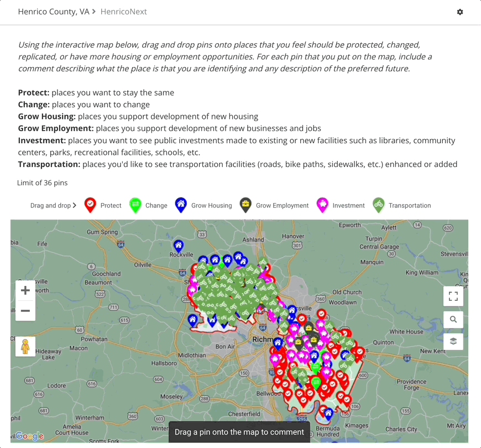Viewport: 481px width, 448px height.
Task: Go to Henrico County, VA breadcrumb
Action: [54, 12]
